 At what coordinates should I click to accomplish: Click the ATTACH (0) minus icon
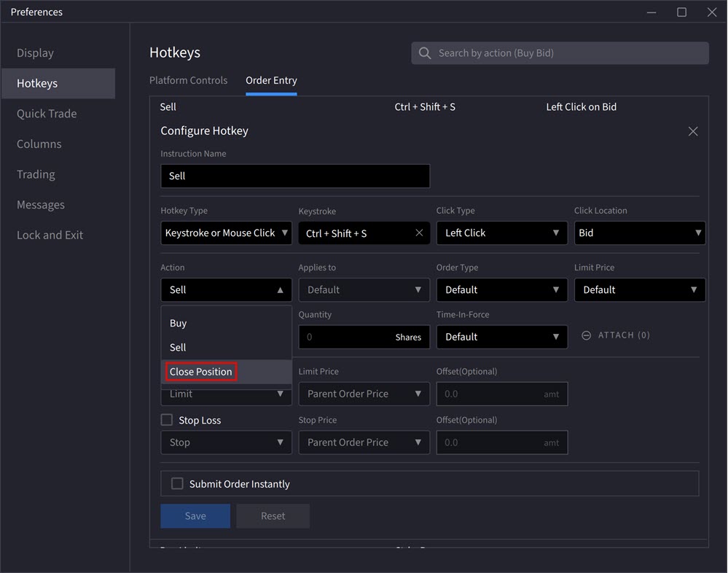click(x=587, y=335)
